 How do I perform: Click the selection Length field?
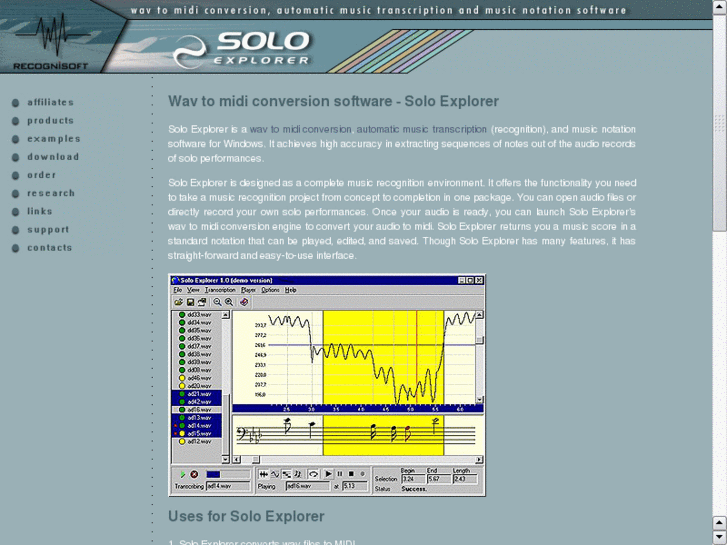coord(465,479)
